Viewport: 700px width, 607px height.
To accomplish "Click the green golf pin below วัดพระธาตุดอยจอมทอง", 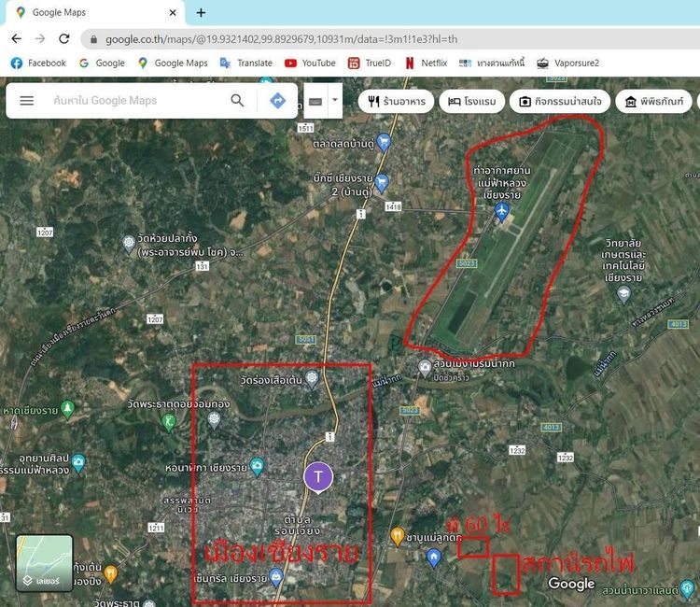I will (x=169, y=422).
